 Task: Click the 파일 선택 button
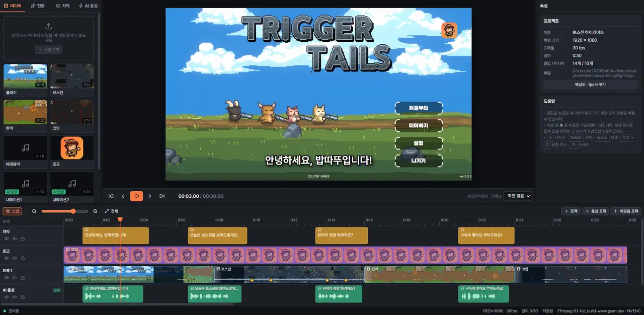(49, 50)
